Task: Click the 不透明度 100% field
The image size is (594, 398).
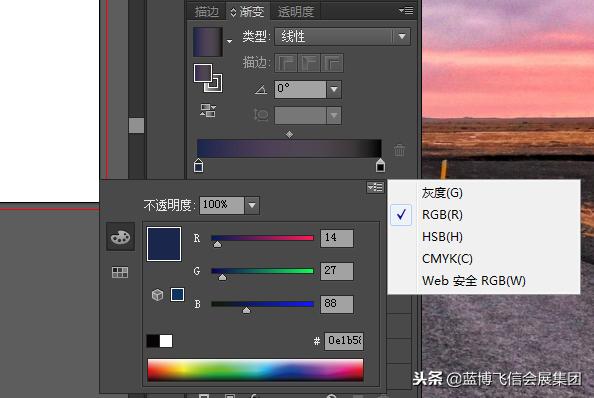Action: click(222, 205)
